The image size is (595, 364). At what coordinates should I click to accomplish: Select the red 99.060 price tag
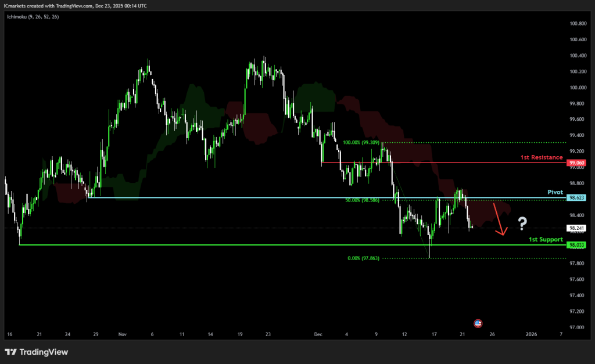[577, 163]
